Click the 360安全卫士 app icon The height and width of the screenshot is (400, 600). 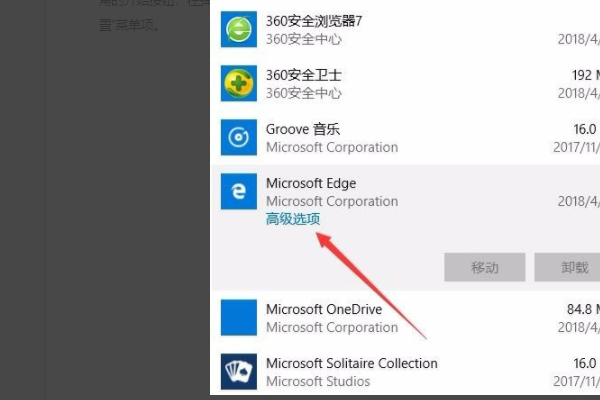click(x=239, y=83)
